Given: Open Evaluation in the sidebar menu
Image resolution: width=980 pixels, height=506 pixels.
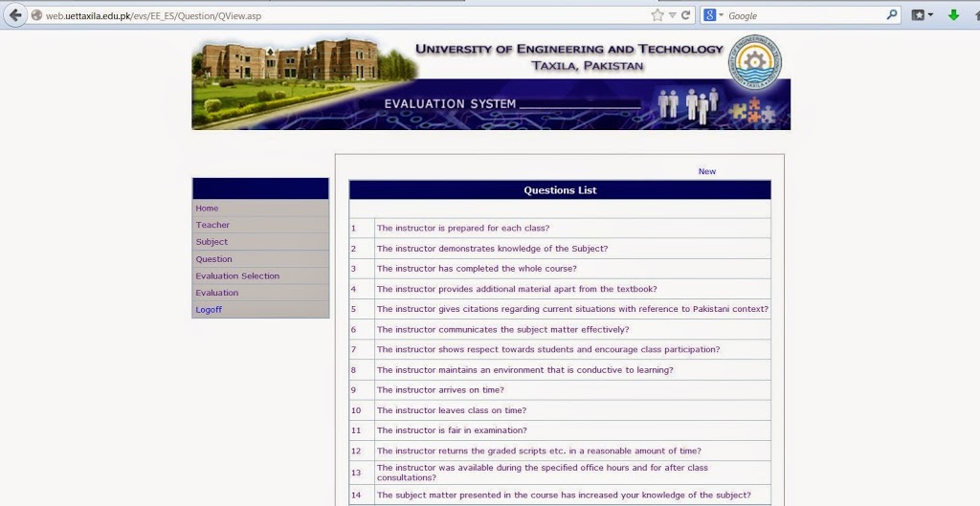Looking at the screenshot, I should click(217, 293).
